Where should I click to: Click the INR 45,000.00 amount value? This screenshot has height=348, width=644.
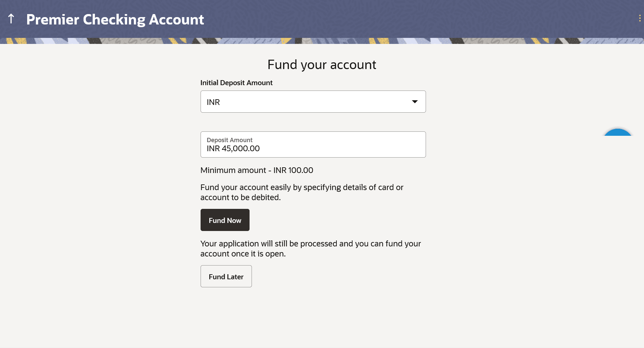click(233, 149)
